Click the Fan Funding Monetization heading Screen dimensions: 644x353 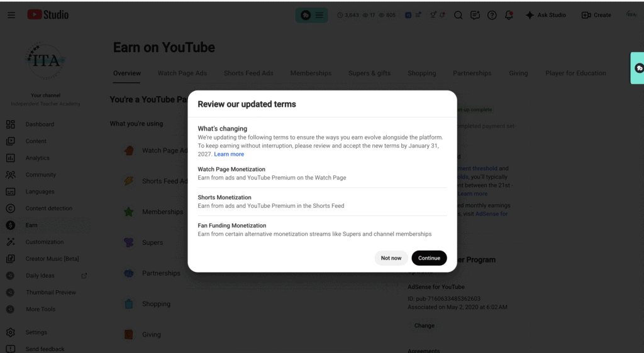click(x=231, y=225)
